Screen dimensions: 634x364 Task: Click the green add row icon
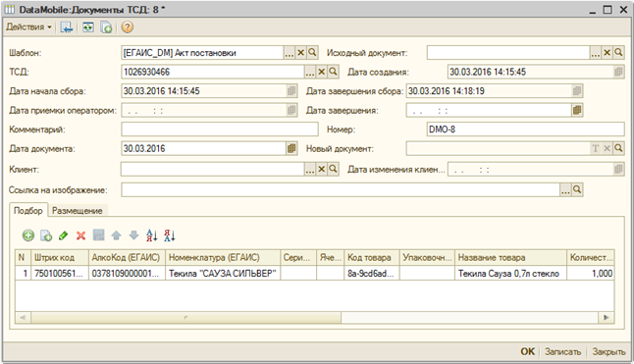28,235
